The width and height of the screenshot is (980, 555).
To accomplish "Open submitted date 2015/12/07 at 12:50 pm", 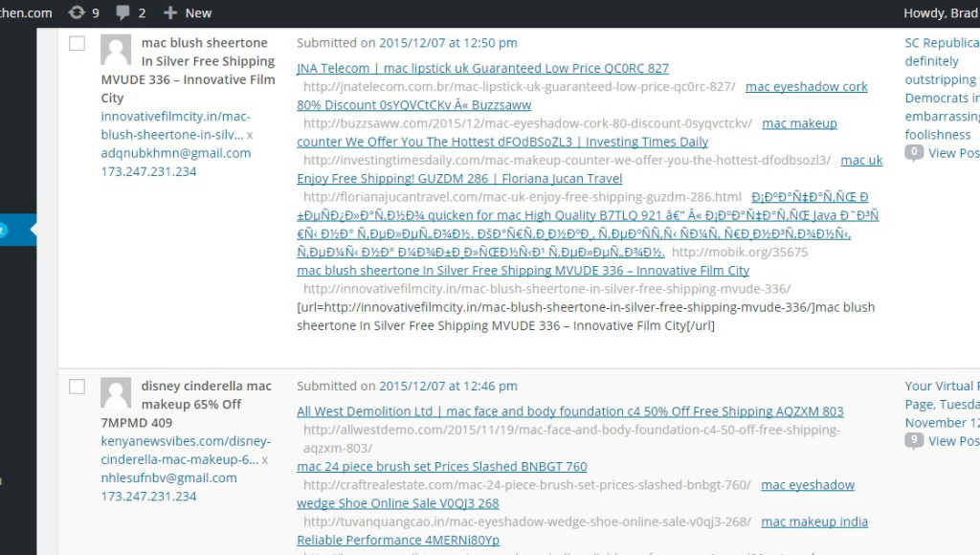I will point(448,43).
